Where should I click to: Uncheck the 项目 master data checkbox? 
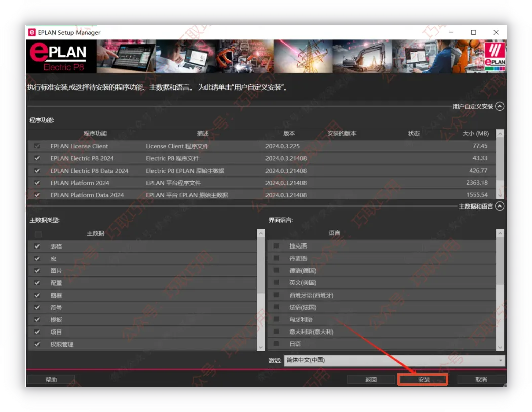(37, 332)
